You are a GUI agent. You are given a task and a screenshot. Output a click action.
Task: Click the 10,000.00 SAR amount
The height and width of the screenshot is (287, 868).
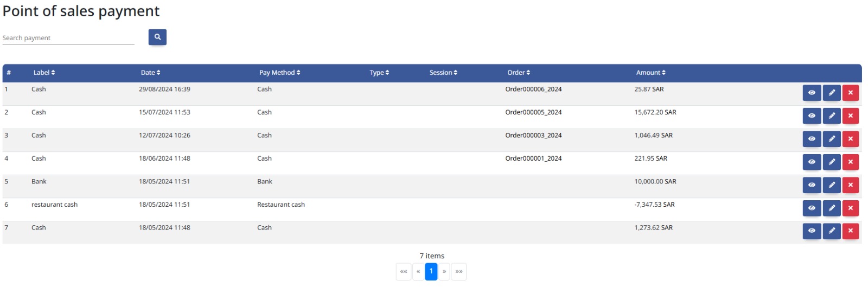point(655,181)
